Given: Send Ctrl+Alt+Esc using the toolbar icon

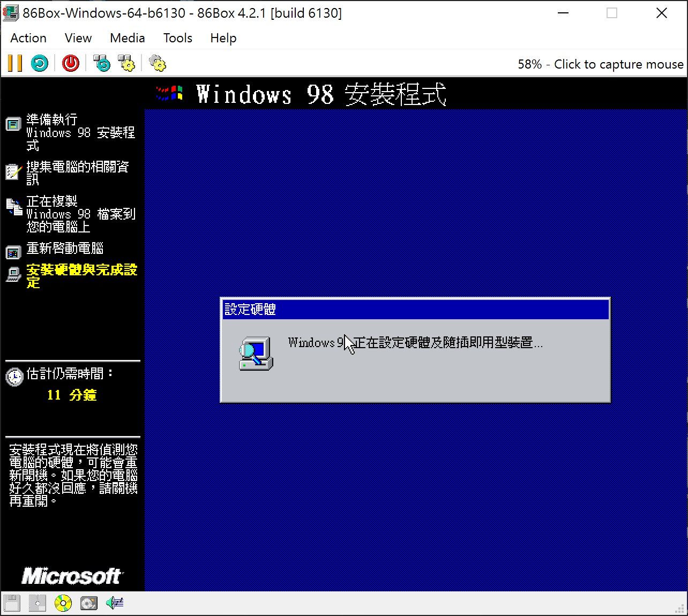Looking at the screenshot, I should tap(127, 63).
